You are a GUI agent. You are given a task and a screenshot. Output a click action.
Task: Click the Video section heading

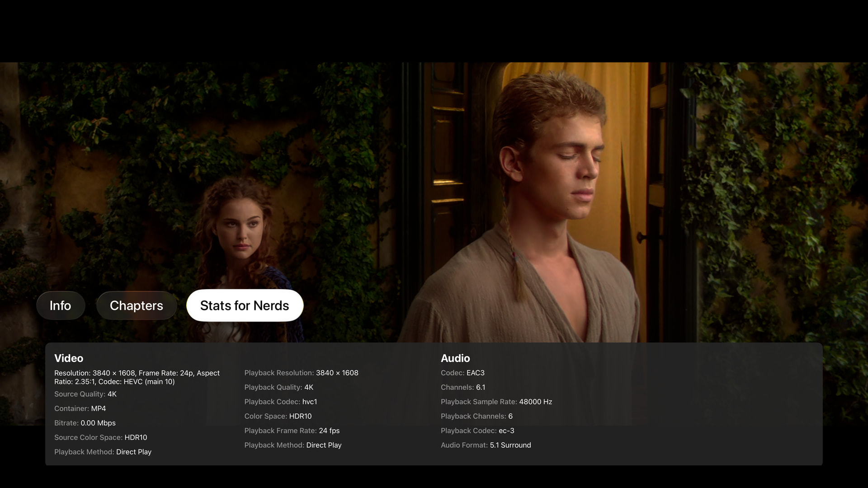pyautogui.click(x=69, y=358)
